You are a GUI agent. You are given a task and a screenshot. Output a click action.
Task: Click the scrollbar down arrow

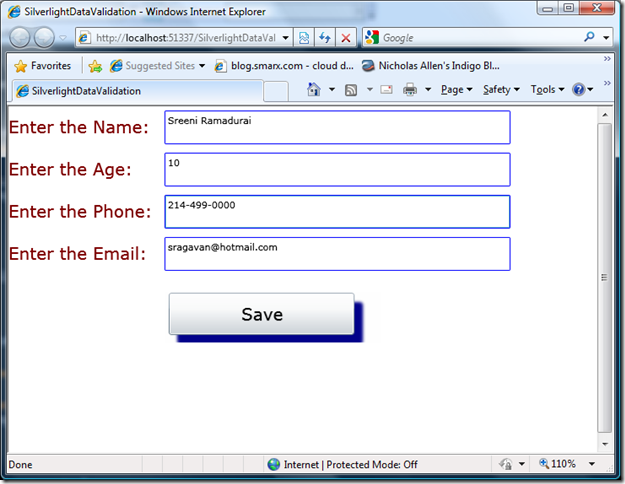click(x=605, y=444)
